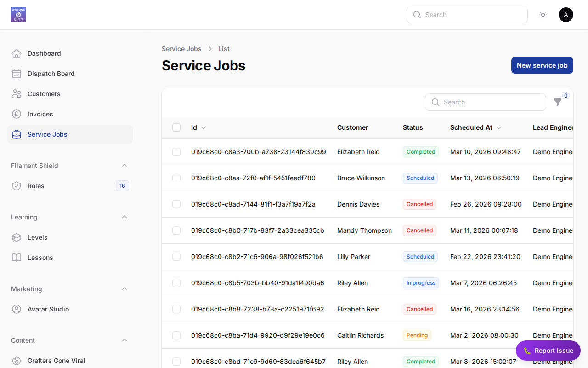Sort by the Scheduled At column arrow
Viewport: 588px width, 368px height.
tap(499, 127)
